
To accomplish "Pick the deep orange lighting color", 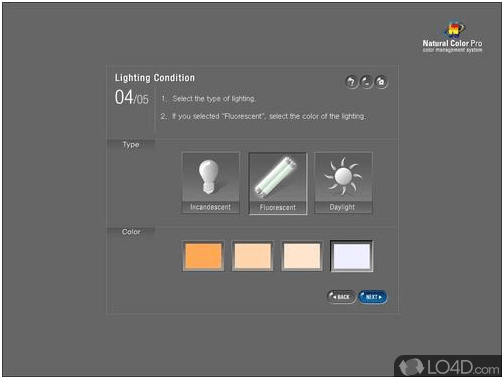I will 203,256.
